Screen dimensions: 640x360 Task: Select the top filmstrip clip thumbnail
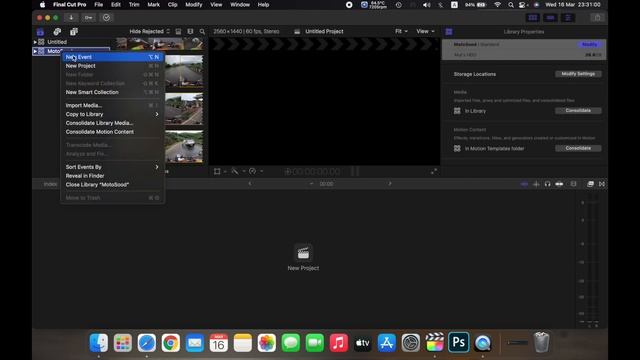pos(160,43)
